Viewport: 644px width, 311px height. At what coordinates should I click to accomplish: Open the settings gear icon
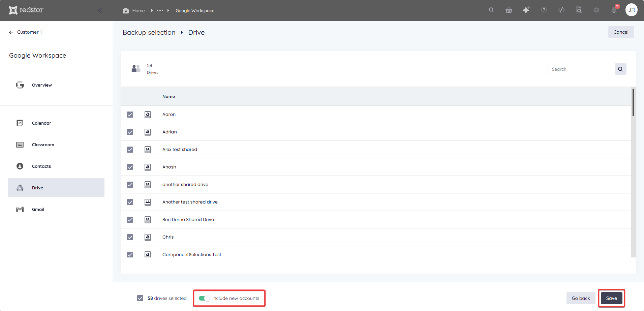click(596, 10)
